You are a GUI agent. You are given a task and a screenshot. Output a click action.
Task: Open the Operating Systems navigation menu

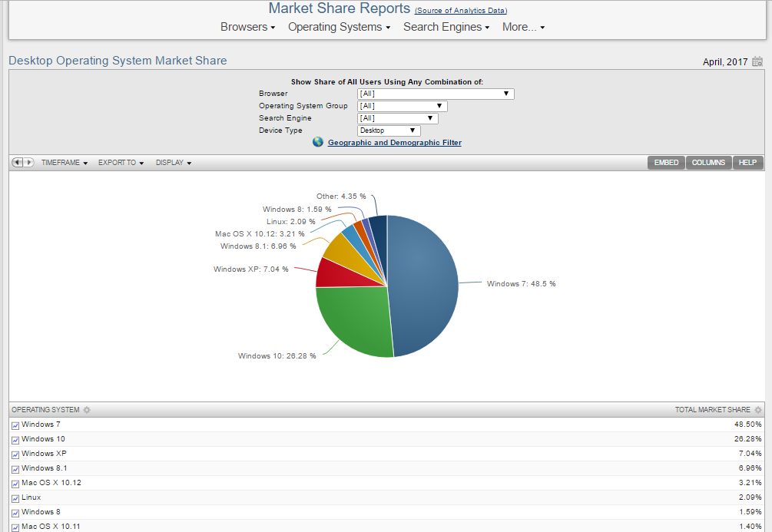tap(339, 27)
